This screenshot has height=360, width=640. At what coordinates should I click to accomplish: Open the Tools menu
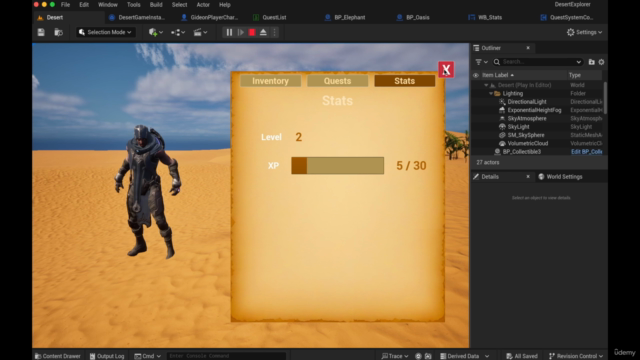tap(133, 4)
